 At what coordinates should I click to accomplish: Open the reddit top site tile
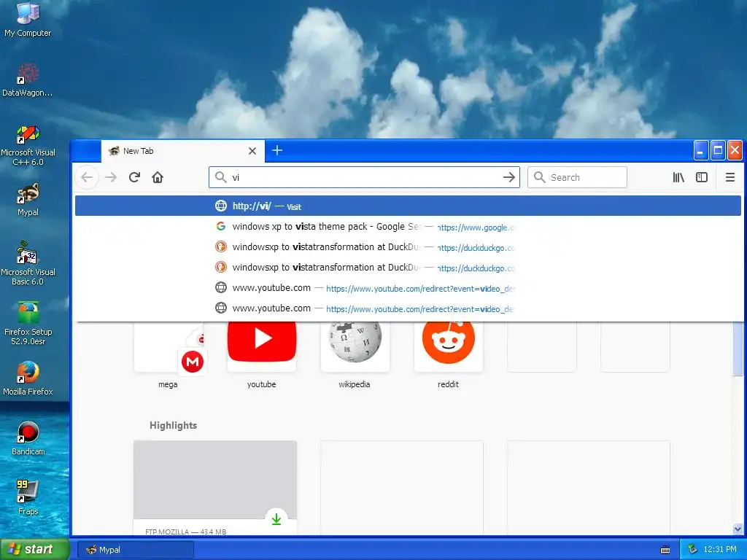coord(449,355)
